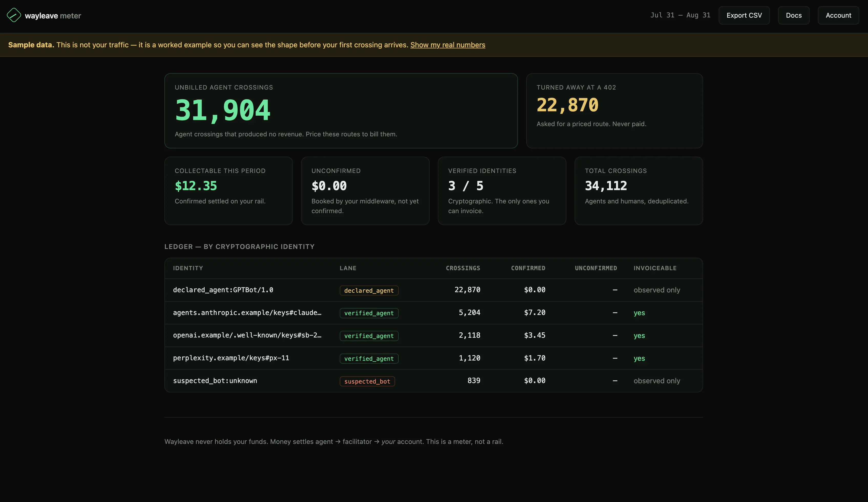Viewport: 868px width, 502px height.
Task: Click the $12.35 collectable amount
Action: 196,186
